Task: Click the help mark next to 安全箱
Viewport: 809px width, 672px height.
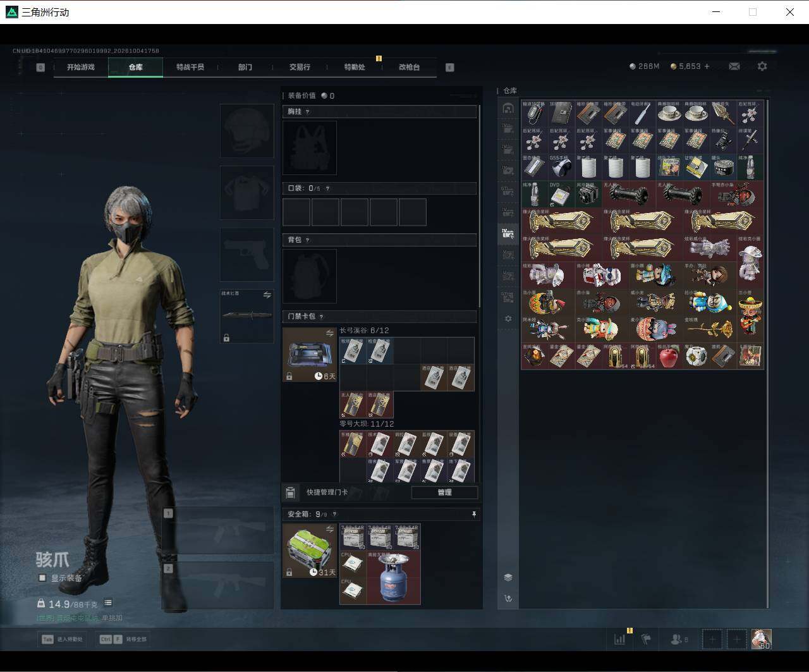Action: click(334, 515)
